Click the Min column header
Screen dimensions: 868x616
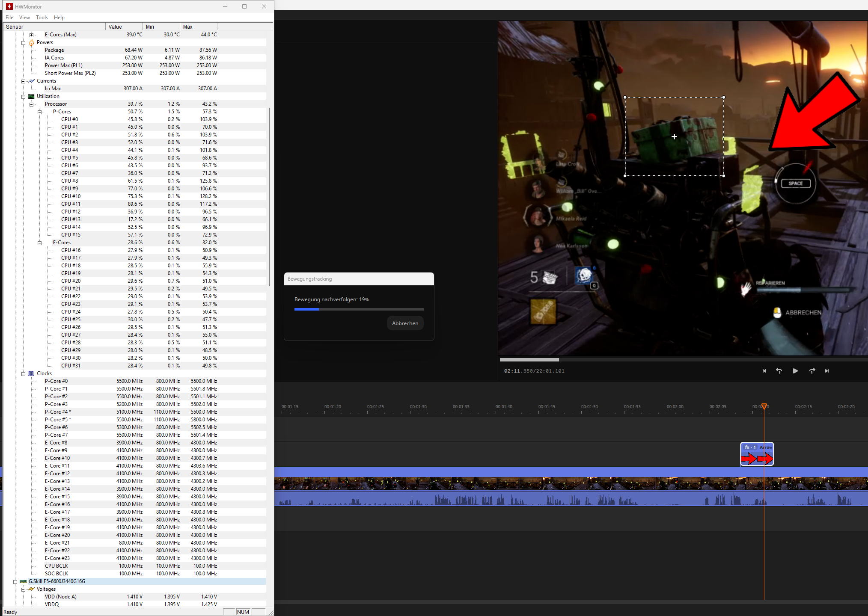[161, 27]
